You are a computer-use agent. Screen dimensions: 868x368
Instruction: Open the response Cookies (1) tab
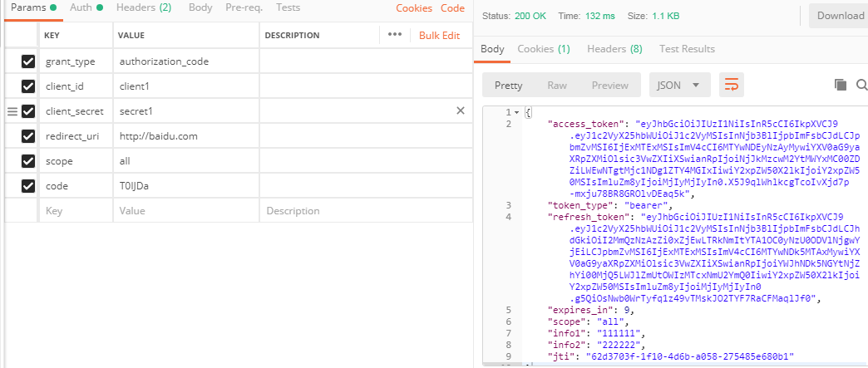point(544,49)
